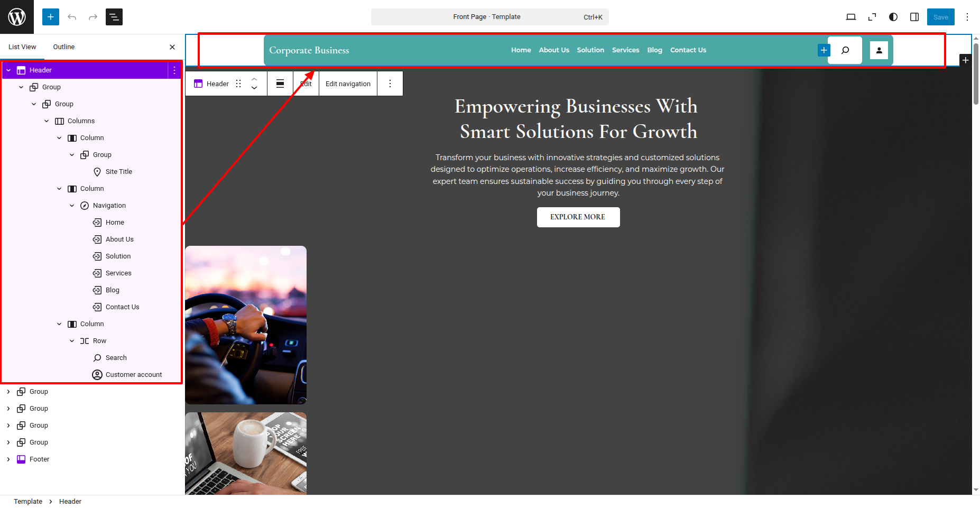Click the Front Page Template command bar
980x508 pixels.
coord(490,17)
